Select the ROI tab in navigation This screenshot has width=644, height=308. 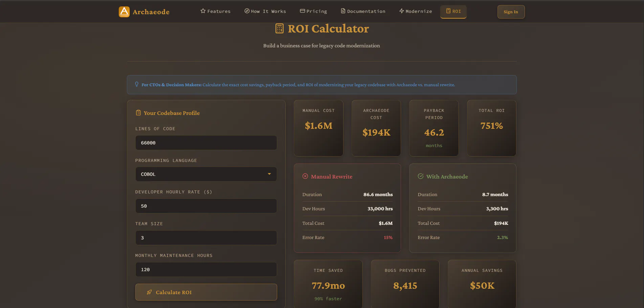453,11
